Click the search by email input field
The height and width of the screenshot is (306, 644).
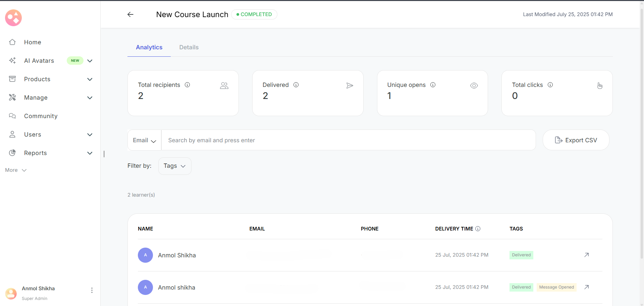(348, 140)
